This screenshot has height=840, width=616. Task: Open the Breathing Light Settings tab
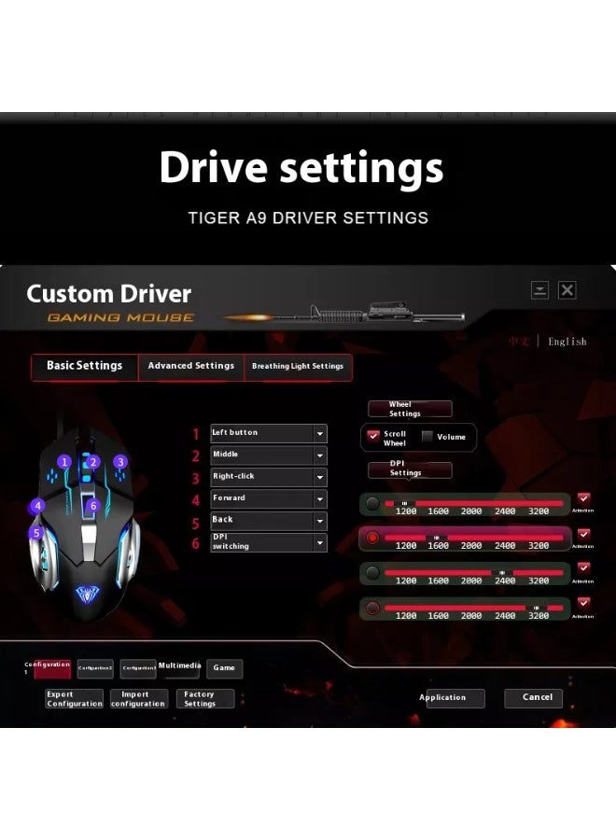[x=298, y=367]
